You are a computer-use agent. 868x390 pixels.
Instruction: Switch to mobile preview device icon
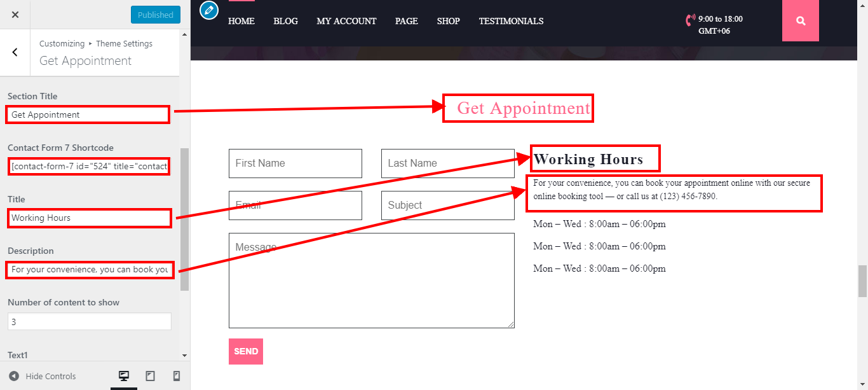tap(176, 376)
